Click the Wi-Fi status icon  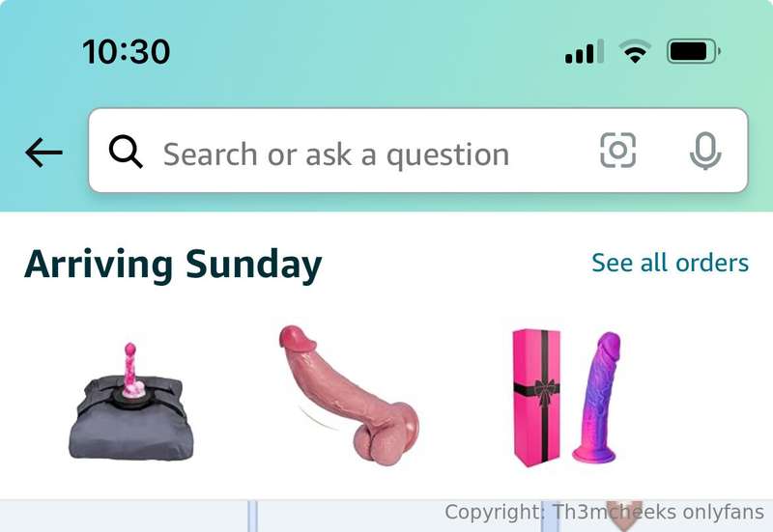pos(635,51)
